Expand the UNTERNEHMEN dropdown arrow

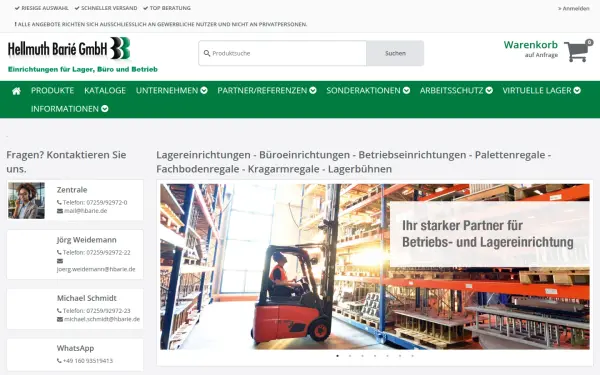204,90
